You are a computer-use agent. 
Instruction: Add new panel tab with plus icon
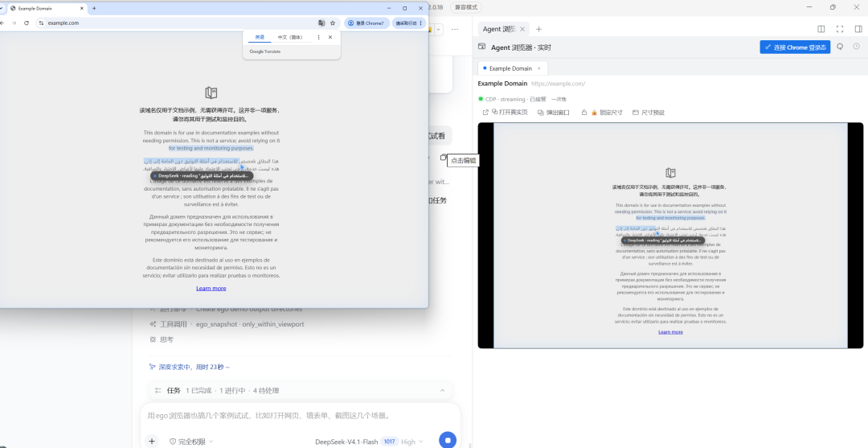538,29
